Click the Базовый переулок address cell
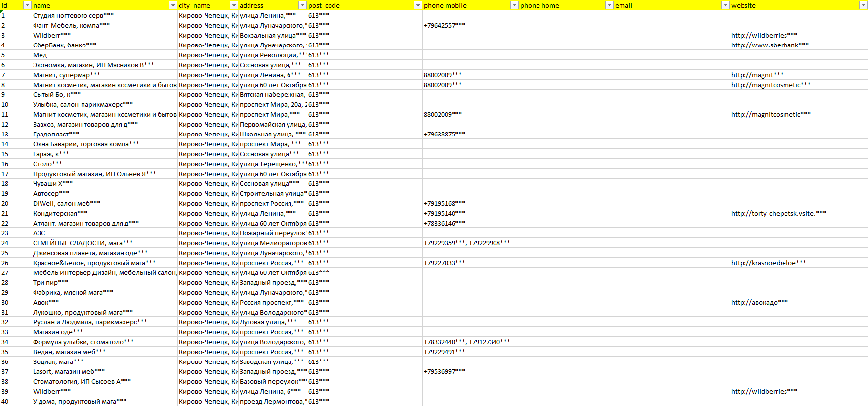Screen dimensions: 868x406 [x=272, y=381]
